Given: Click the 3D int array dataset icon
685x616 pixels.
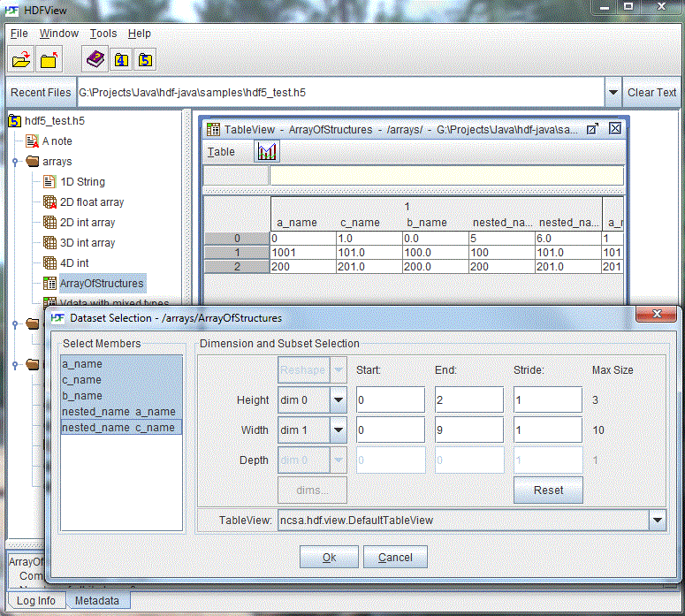Looking at the screenshot, I should (49, 242).
